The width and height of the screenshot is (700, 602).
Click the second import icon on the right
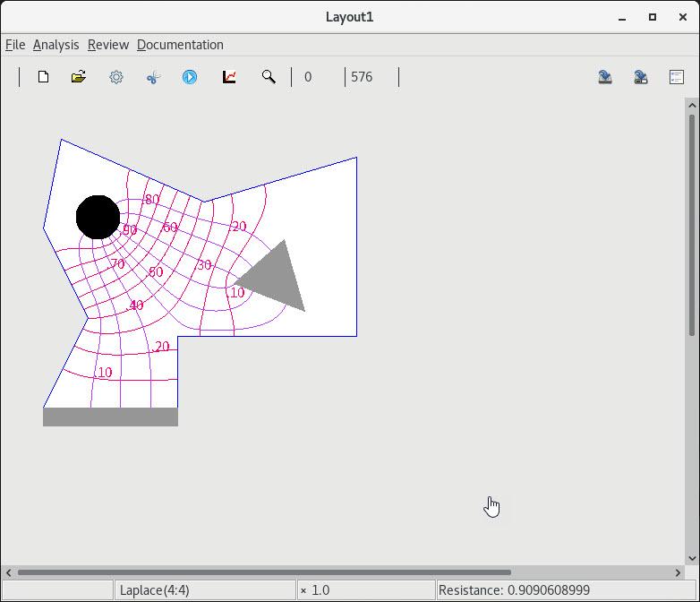[641, 77]
